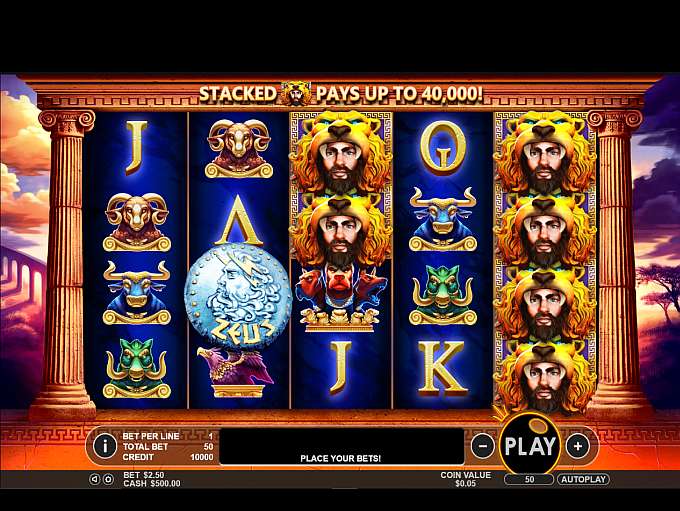
Task: Click the gold Q symbol on reel four
Action: coord(442,148)
